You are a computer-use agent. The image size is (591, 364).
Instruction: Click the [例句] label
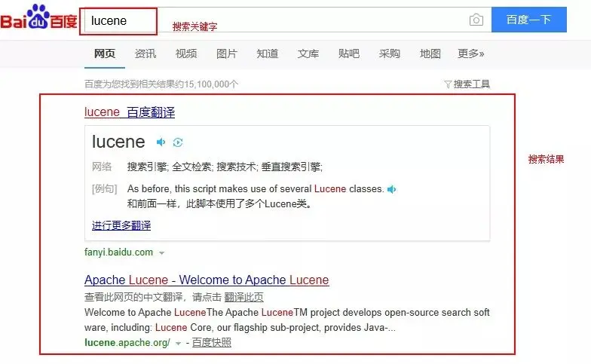[x=104, y=188]
